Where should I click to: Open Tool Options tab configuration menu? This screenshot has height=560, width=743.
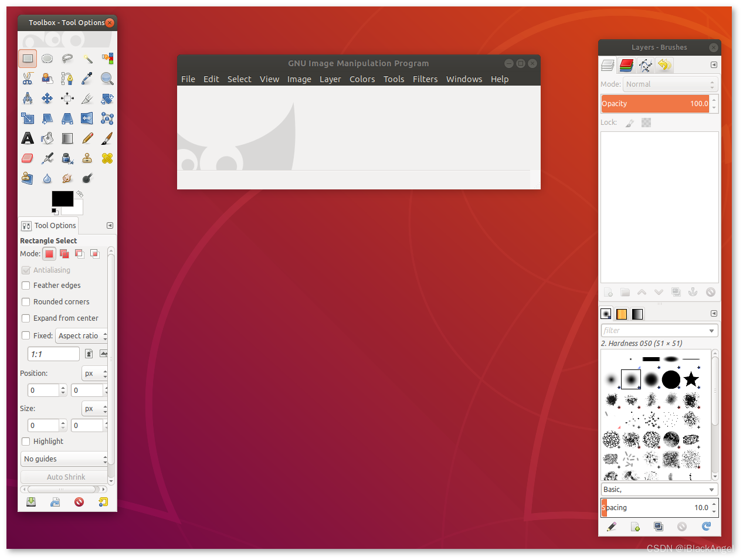[x=110, y=226]
